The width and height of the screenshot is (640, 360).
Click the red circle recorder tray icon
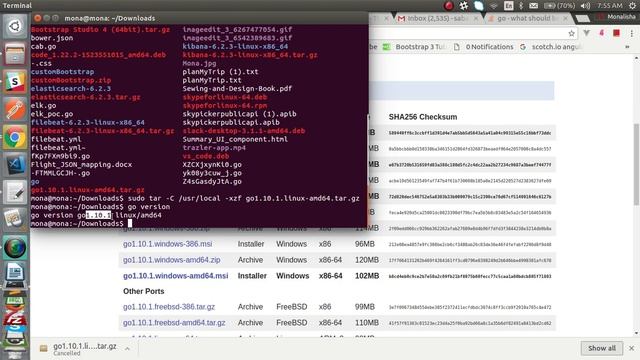[449, 5]
